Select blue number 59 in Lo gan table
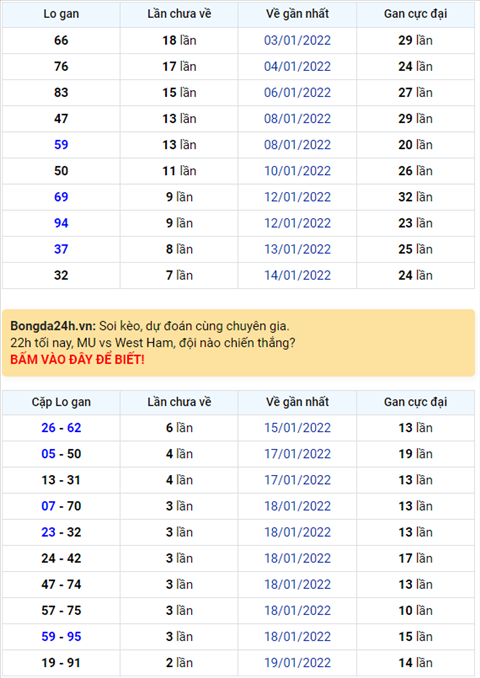Viewport: 480px width, 678px height. click(x=61, y=145)
